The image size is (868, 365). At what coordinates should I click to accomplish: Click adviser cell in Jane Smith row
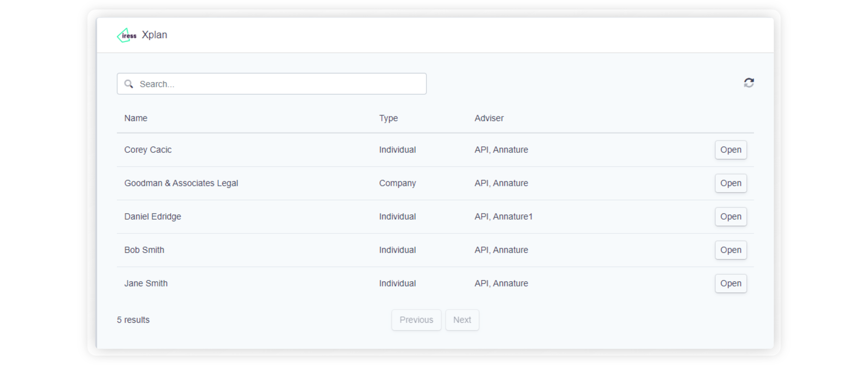(501, 283)
